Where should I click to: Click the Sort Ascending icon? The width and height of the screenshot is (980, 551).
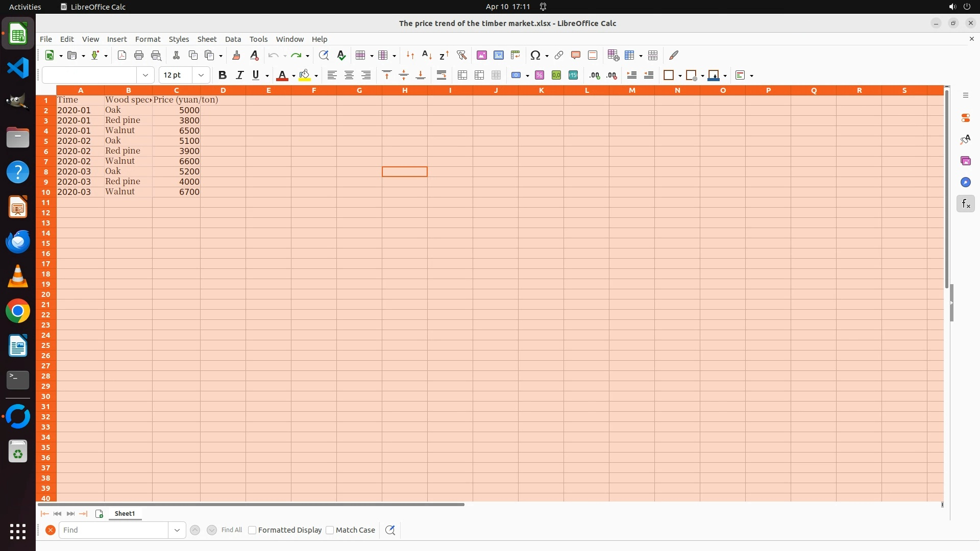coord(427,55)
